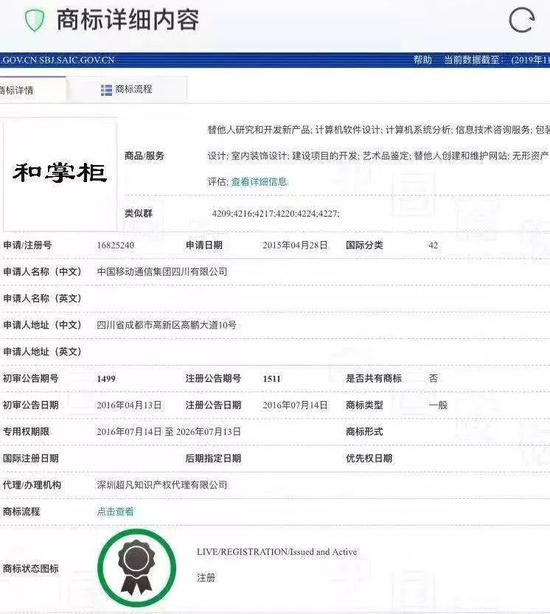The height and width of the screenshot is (614, 550).
Task: Click the 帮助 link in blue bar
Action: point(423,60)
